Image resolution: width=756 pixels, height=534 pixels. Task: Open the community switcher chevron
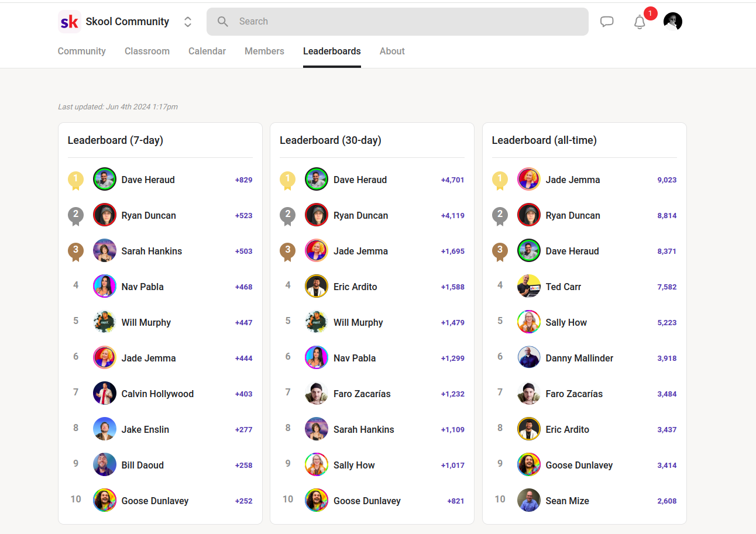[x=188, y=22]
